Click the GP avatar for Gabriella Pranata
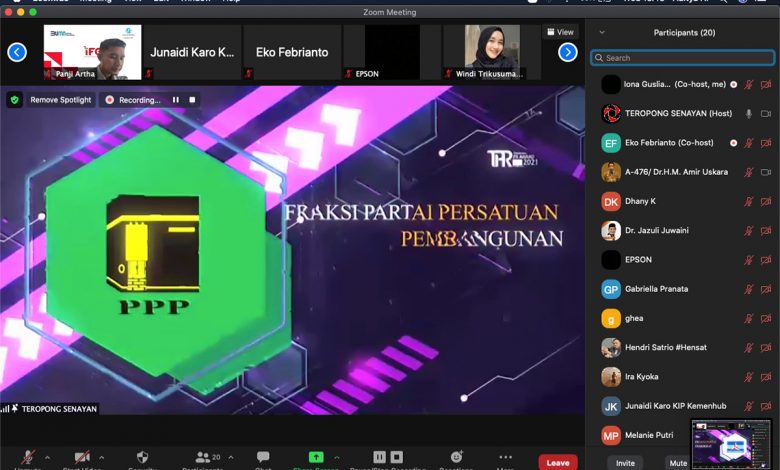The image size is (780, 470). click(x=611, y=289)
